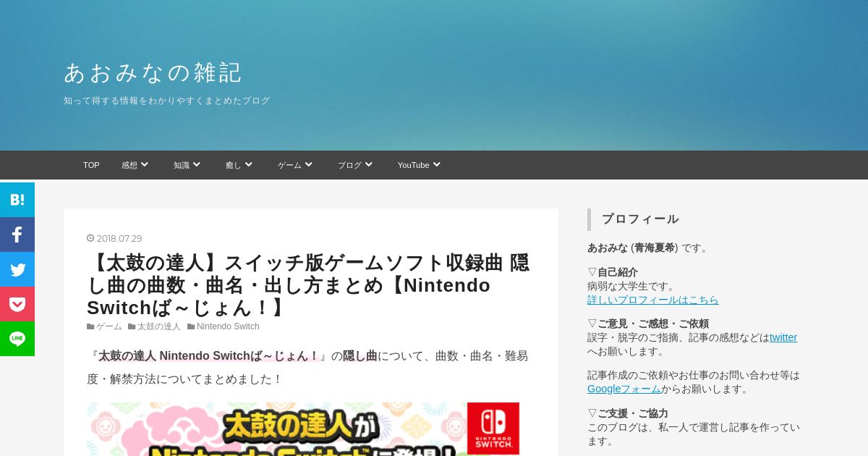Click the ▽ご支援・ご協力 label
This screenshot has height=456, width=868.
click(628, 413)
